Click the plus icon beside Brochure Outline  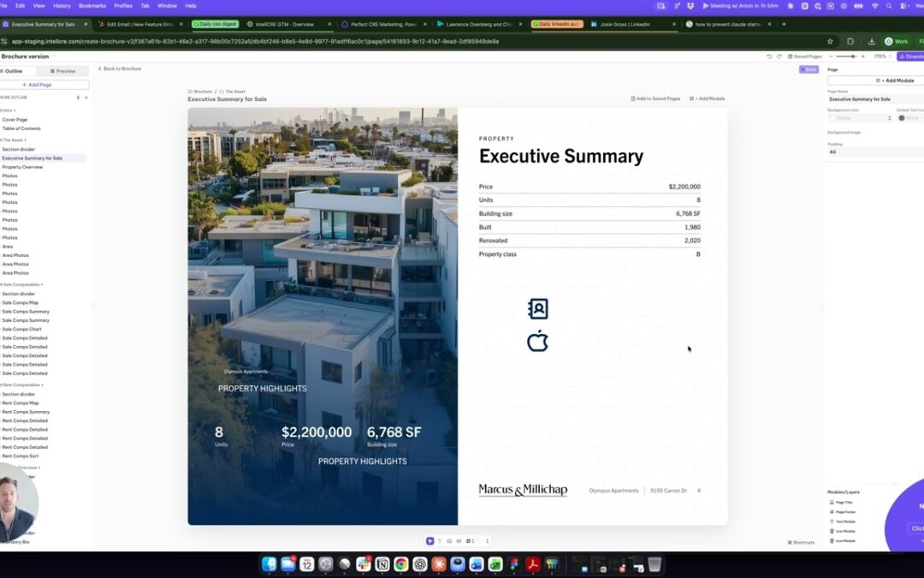point(86,98)
